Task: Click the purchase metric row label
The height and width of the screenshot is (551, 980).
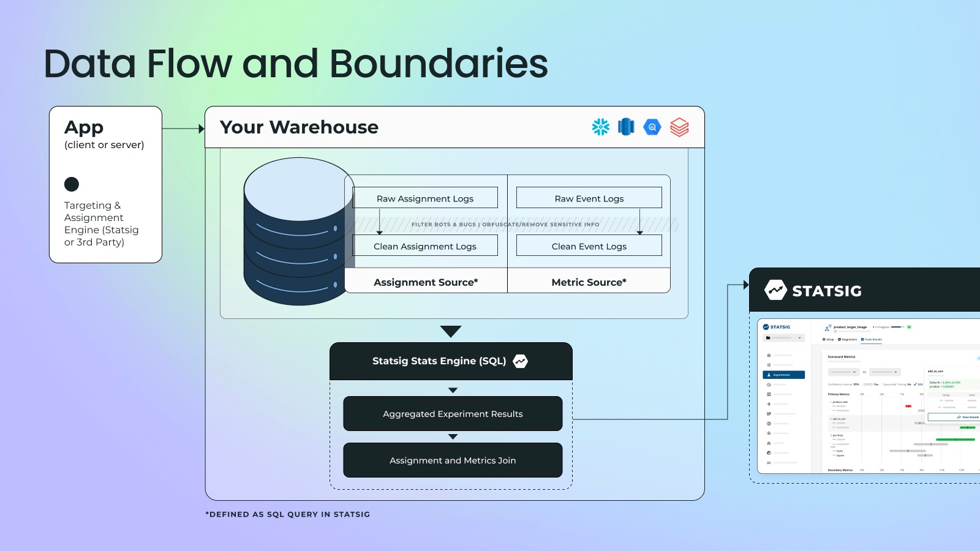Action: click(837, 435)
